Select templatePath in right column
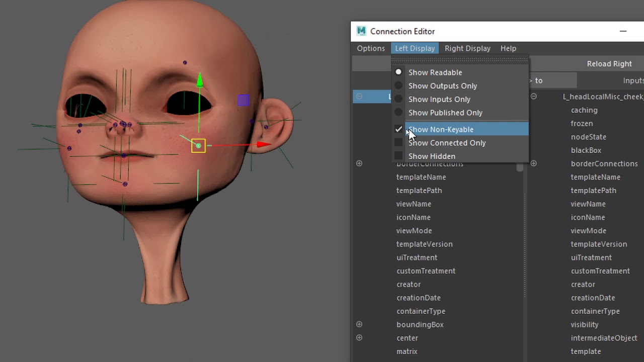644x362 pixels. pyautogui.click(x=593, y=191)
